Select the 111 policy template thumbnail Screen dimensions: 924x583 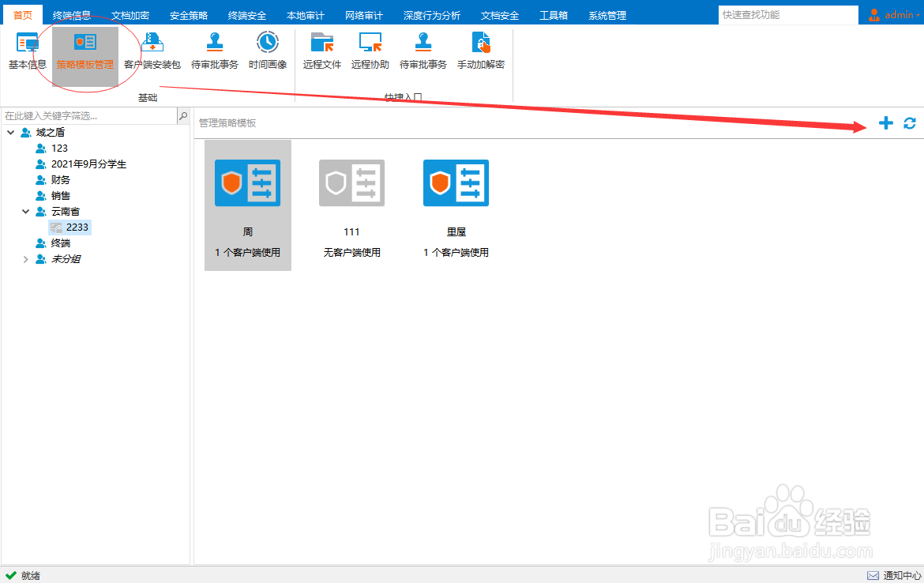(351, 182)
